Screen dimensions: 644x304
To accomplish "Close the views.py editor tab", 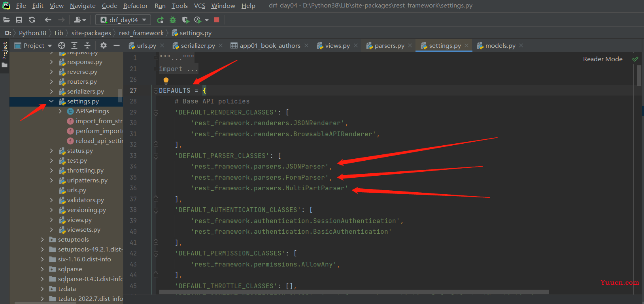I will click(x=356, y=46).
